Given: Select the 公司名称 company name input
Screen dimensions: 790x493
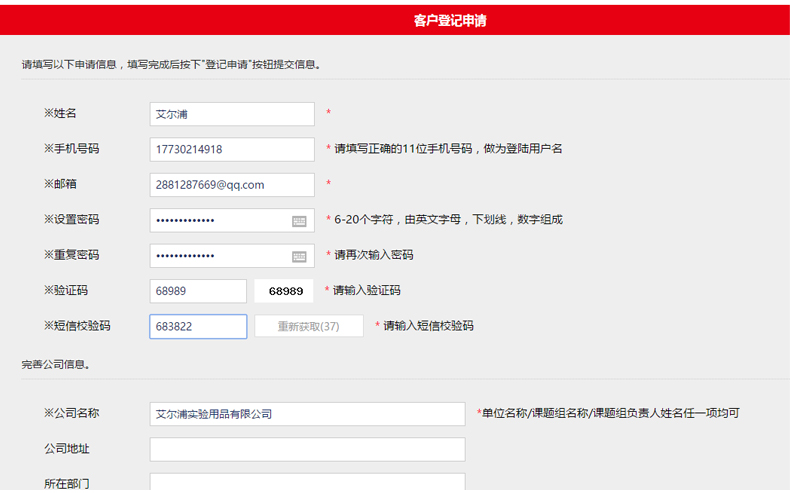Looking at the screenshot, I should 307,413.
